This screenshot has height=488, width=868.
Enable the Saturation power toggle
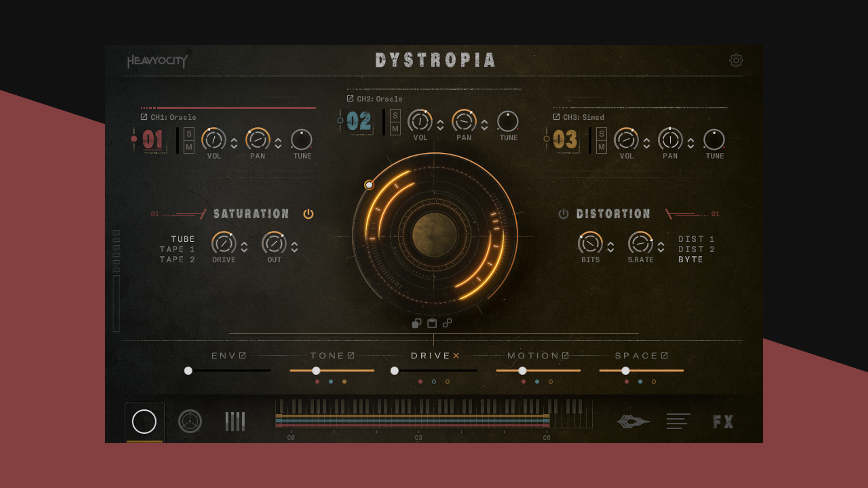pyautogui.click(x=309, y=214)
